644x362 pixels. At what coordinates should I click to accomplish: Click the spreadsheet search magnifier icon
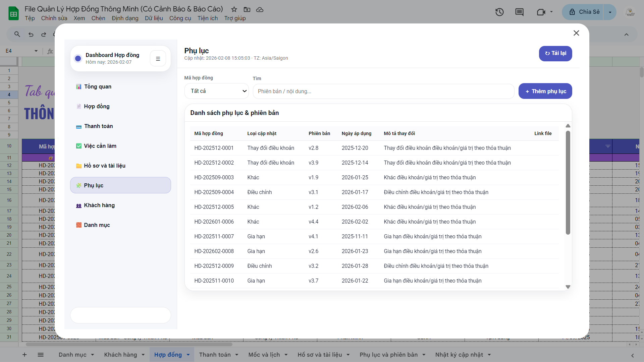click(x=17, y=34)
